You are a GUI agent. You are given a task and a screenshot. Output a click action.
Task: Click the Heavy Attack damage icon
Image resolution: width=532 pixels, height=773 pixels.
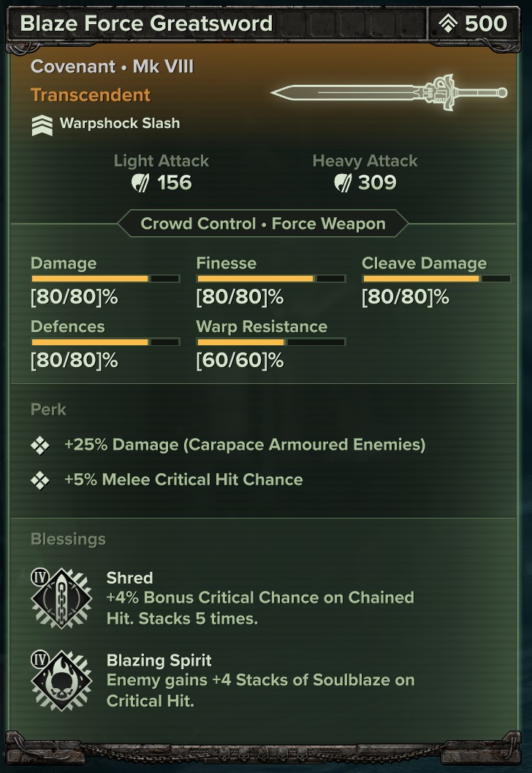(341, 183)
